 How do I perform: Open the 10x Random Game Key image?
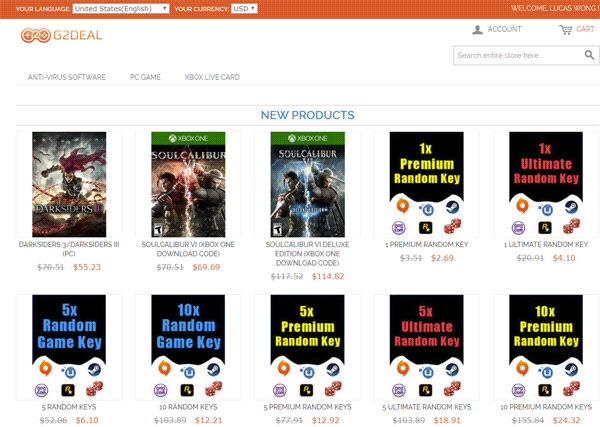[188, 346]
